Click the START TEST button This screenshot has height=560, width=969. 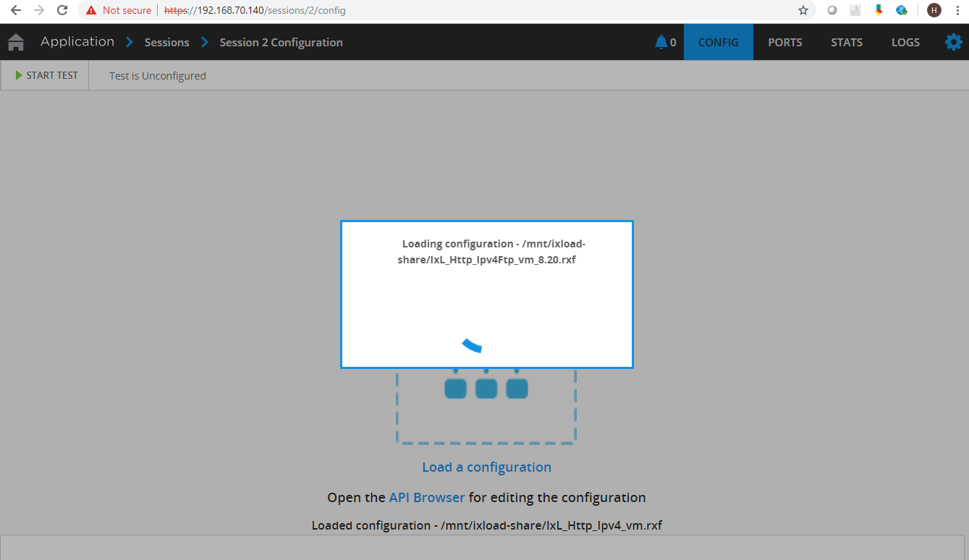coord(45,75)
